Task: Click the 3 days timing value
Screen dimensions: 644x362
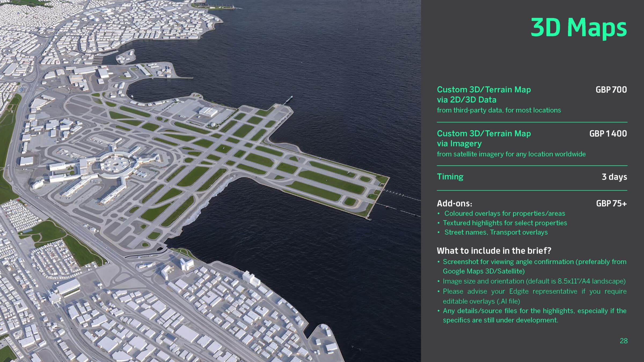Action: tap(614, 177)
